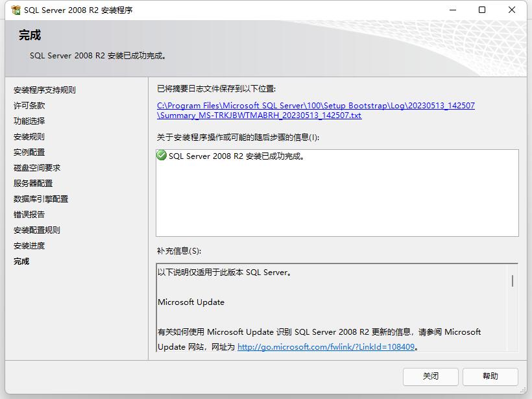Select 安装进度 step in sidebar
Viewport: 532px width, 399px height.
(29, 246)
